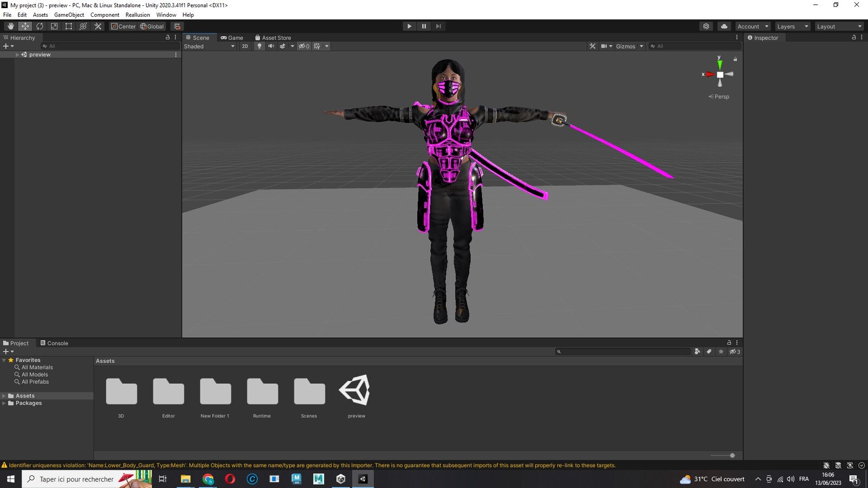Screen dimensions: 868x488
Task: Click the Play button
Action: click(409, 26)
